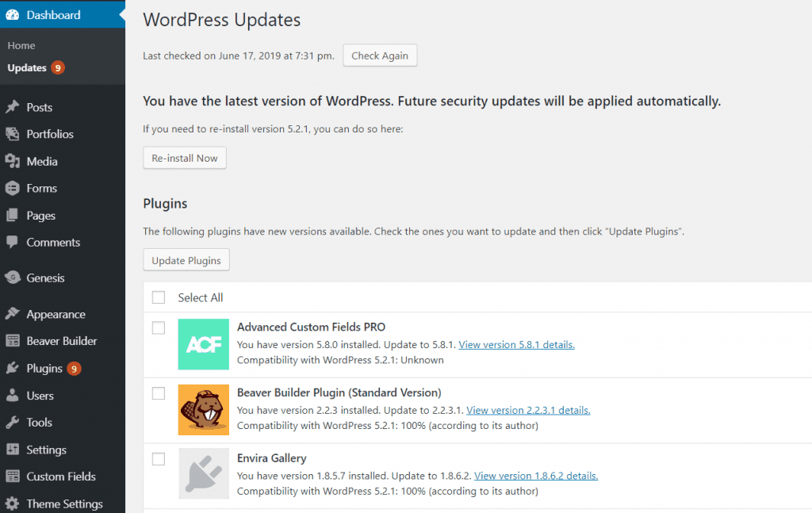Screen dimensions: 812x513
Task: Tick the Envira Gallery checkbox
Action: 159,459
